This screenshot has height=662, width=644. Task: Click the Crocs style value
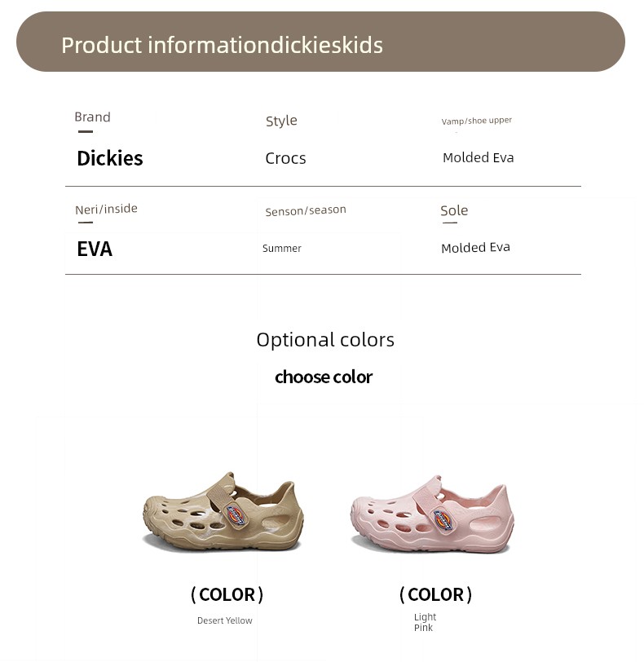point(285,158)
